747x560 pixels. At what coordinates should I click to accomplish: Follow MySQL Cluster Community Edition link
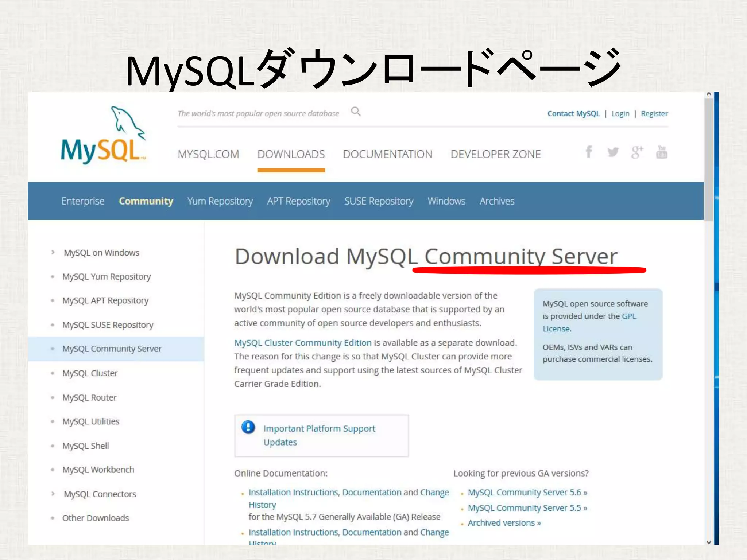coord(303,343)
